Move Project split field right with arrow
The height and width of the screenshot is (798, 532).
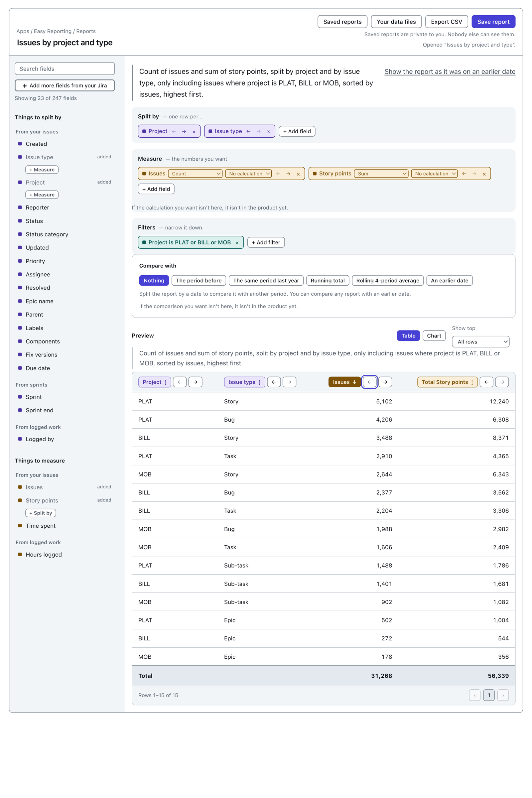pos(184,132)
